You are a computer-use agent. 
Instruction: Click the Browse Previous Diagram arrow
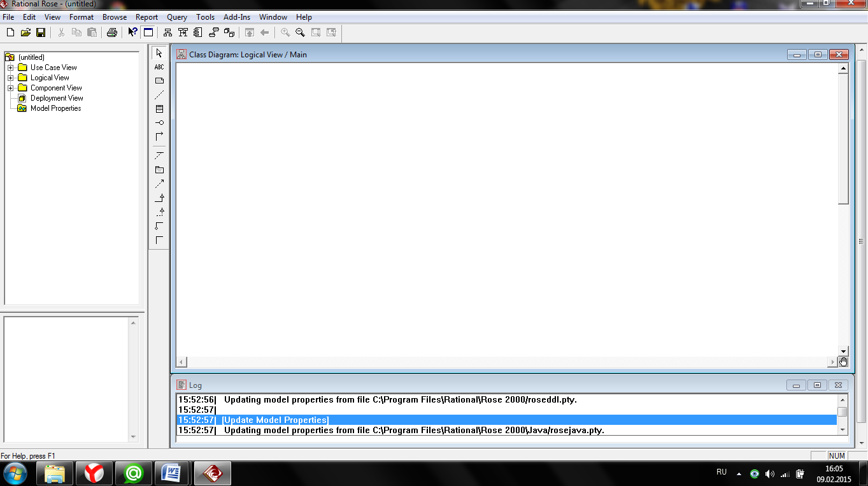tap(265, 32)
